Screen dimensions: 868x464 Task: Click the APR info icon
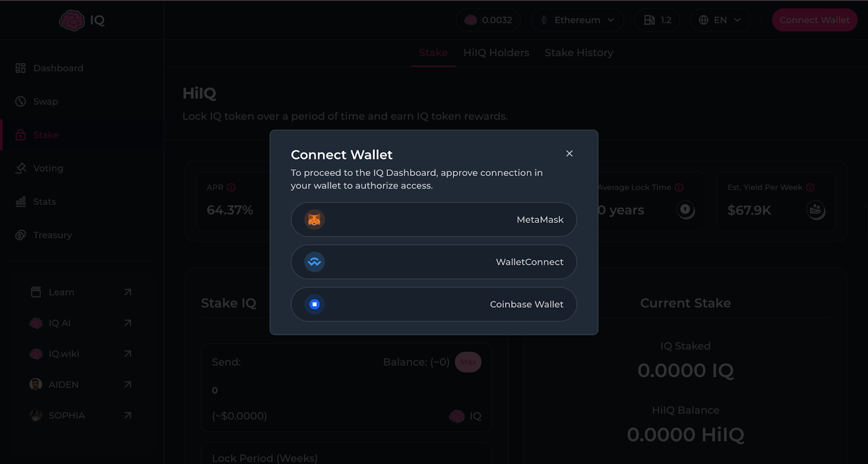[231, 187]
